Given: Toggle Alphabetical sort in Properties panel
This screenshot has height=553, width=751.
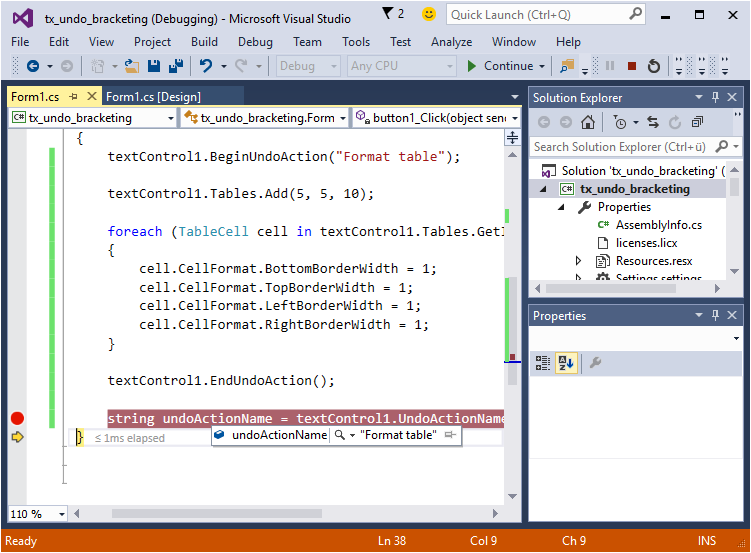Looking at the screenshot, I should 565,363.
